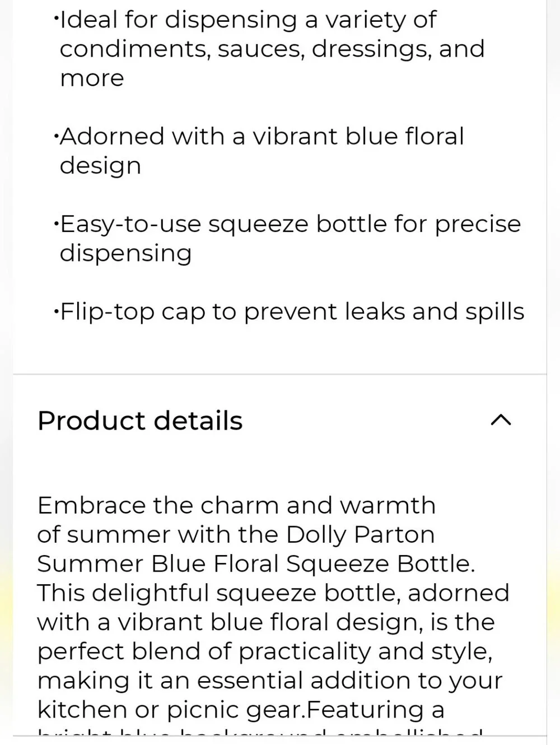560x745 pixels.
Task: Tap the 'Flip-top cap to prevent leaks' bullet
Action: [289, 311]
